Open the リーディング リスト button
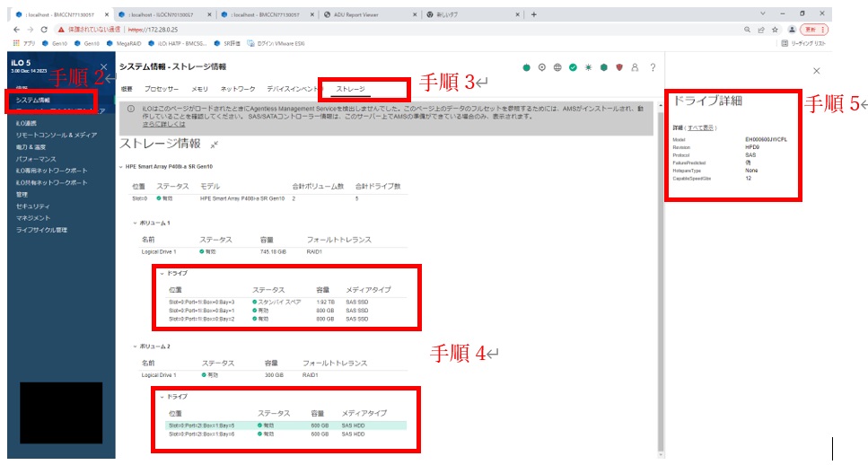The width and height of the screenshot is (868, 465). (803, 43)
